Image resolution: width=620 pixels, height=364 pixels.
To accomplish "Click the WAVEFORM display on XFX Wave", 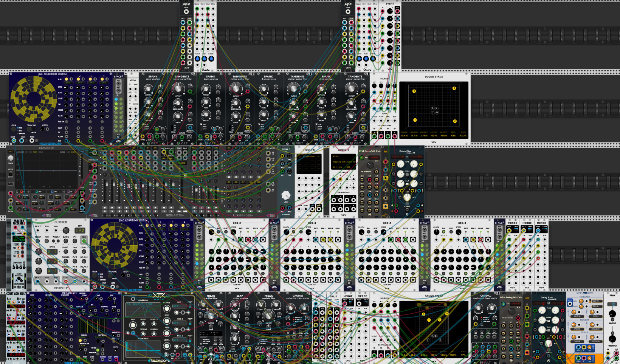I will [x=143, y=310].
